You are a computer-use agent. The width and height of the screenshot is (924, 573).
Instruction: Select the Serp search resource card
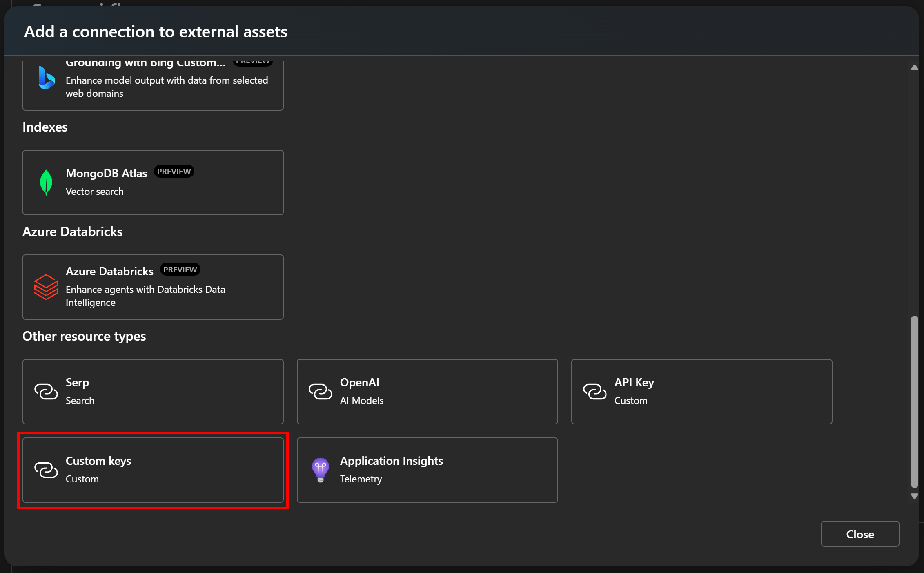pyautogui.click(x=153, y=391)
